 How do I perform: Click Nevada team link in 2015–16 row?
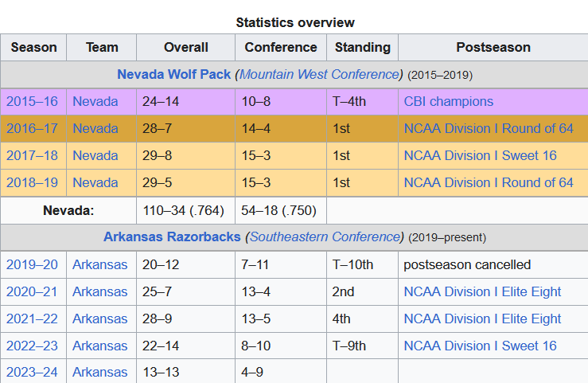tap(95, 101)
